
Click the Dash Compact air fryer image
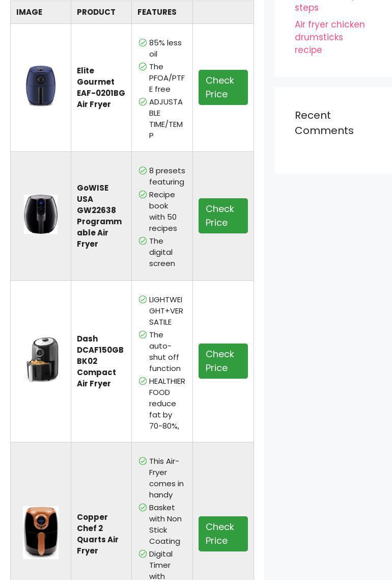(x=41, y=359)
